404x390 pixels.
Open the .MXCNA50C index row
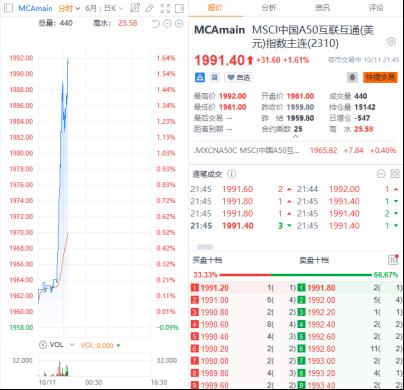click(x=295, y=150)
